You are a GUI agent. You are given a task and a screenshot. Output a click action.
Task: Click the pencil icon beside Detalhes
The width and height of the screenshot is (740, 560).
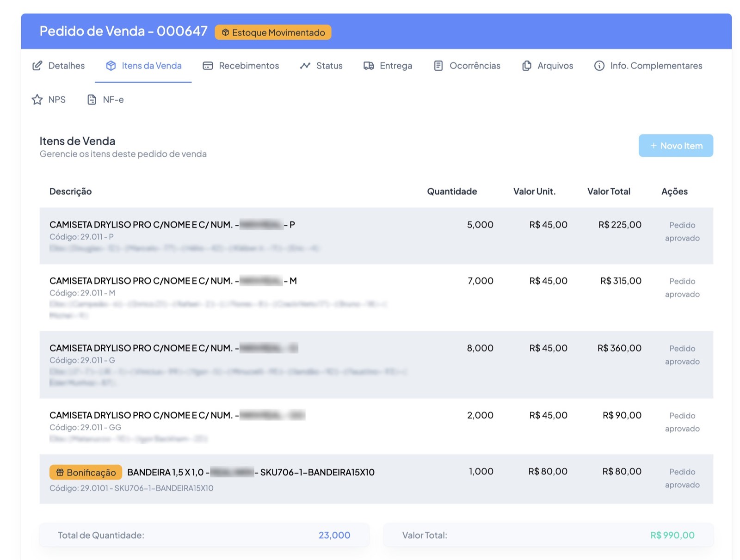tap(37, 66)
